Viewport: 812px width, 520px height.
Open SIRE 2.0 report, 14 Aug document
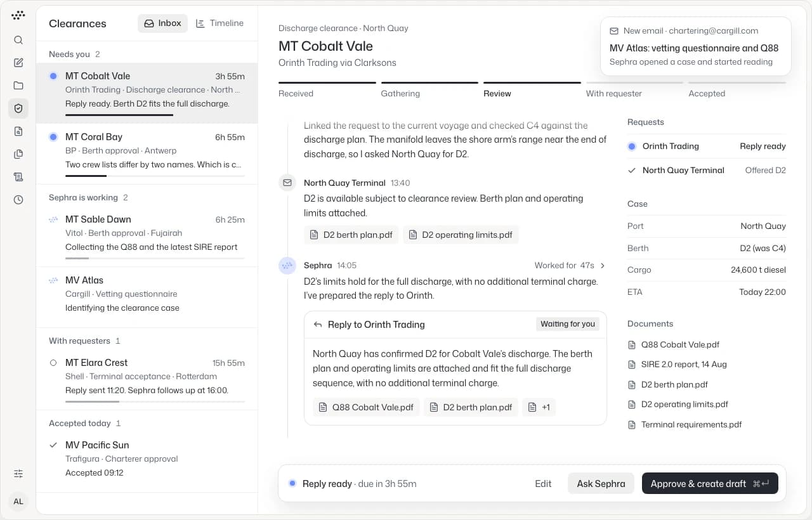pos(678,365)
